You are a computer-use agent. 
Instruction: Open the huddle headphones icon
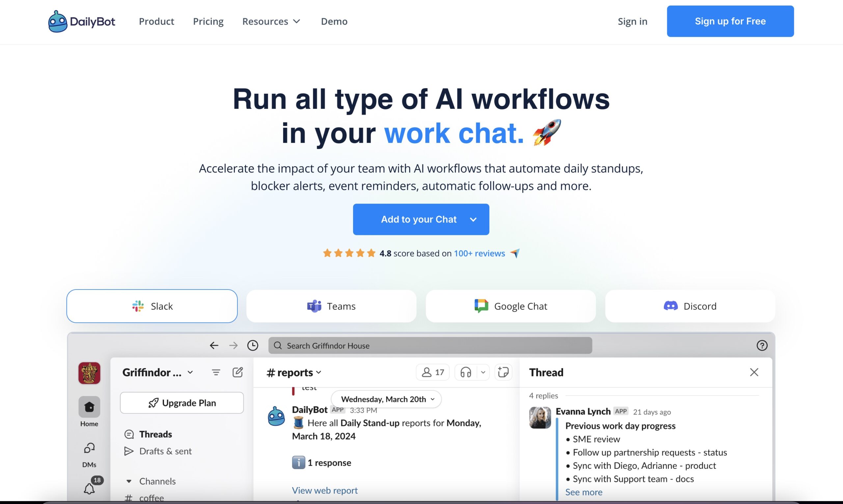tap(466, 372)
